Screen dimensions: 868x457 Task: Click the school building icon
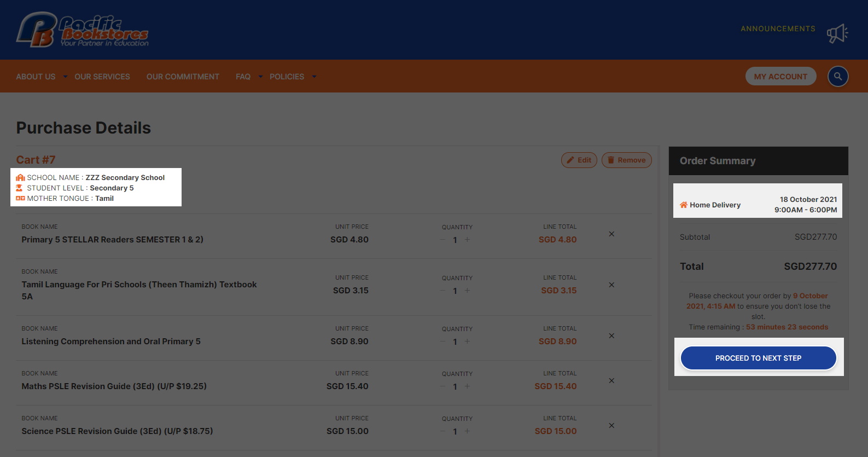click(x=20, y=177)
